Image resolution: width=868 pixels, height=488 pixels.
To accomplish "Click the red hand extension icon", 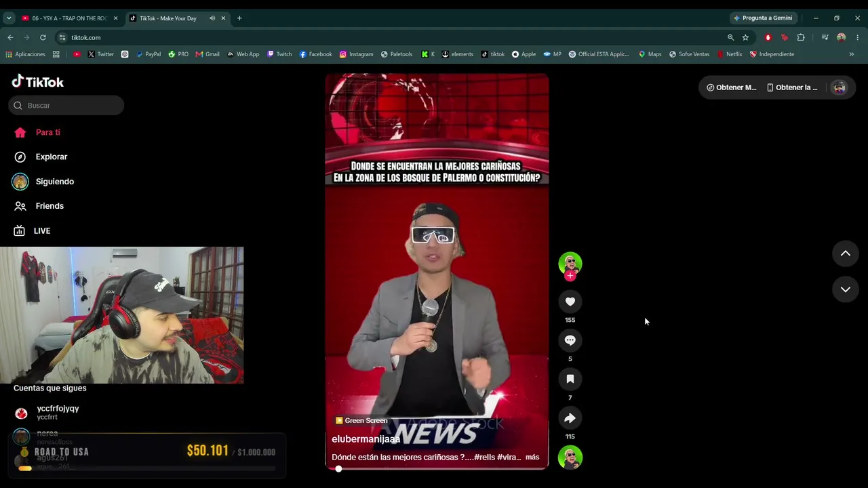I will tap(768, 37).
